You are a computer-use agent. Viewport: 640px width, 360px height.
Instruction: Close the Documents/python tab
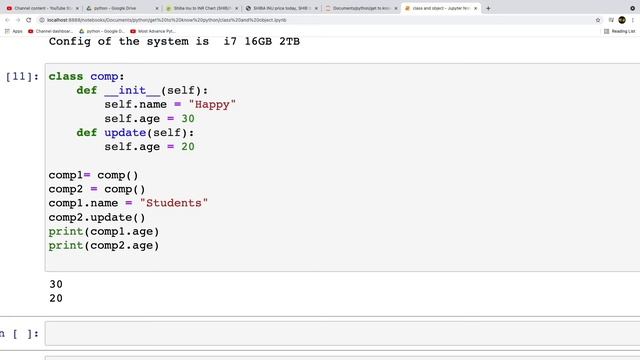point(396,8)
